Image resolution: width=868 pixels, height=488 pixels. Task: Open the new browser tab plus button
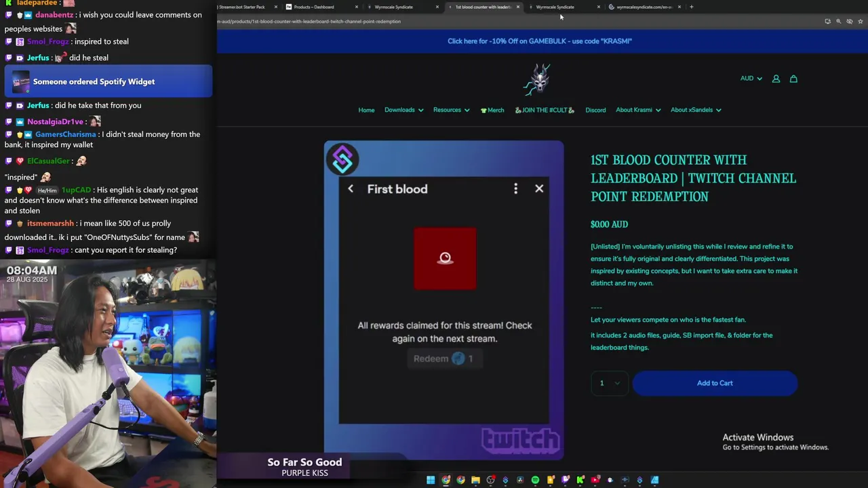tap(691, 7)
